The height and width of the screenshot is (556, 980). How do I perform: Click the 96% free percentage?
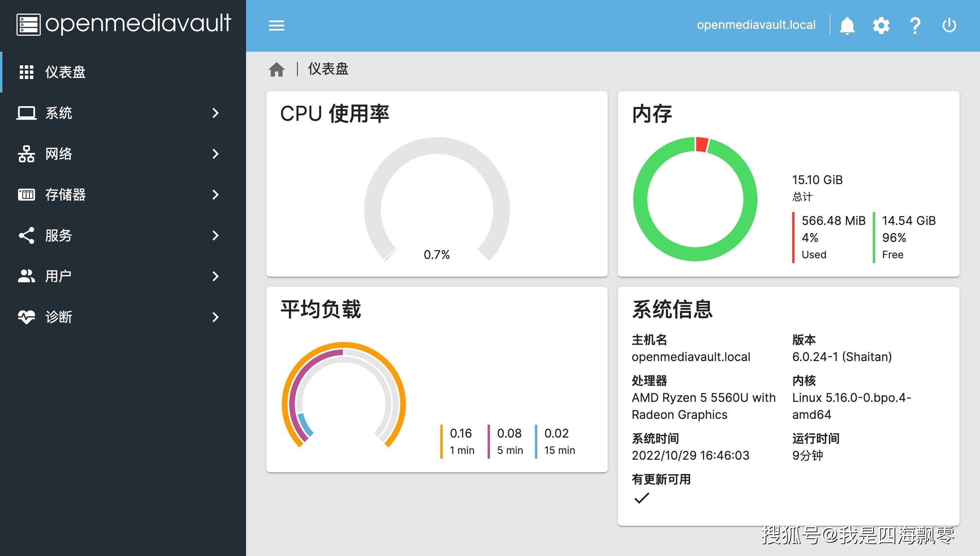coord(894,238)
